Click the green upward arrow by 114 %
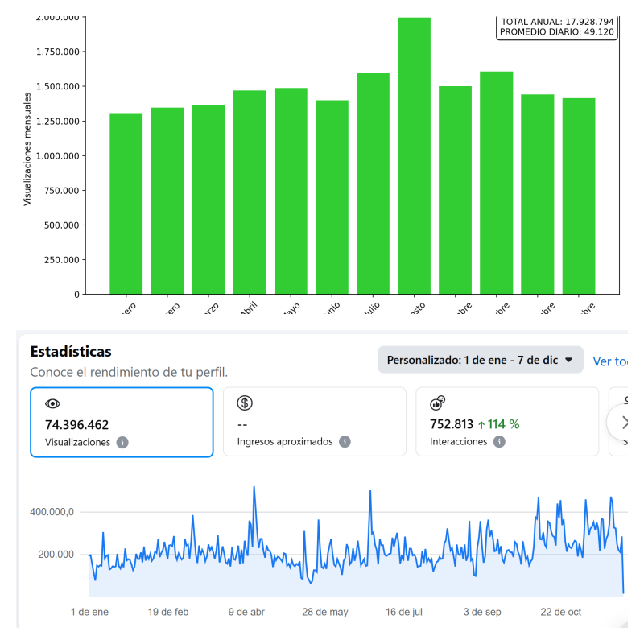 click(x=481, y=424)
